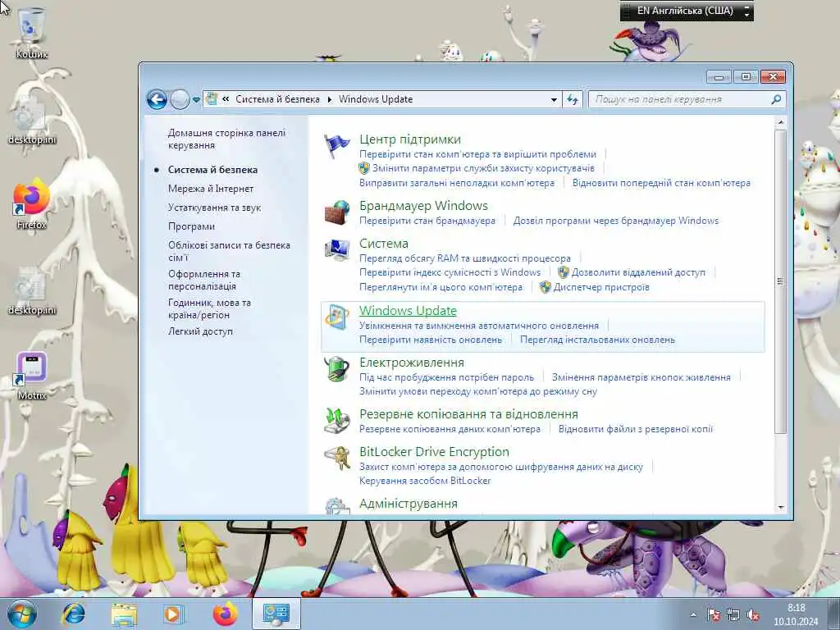Screen dimensions: 840x630
Task: Click the scrollbar down arrow
Action: (780, 507)
